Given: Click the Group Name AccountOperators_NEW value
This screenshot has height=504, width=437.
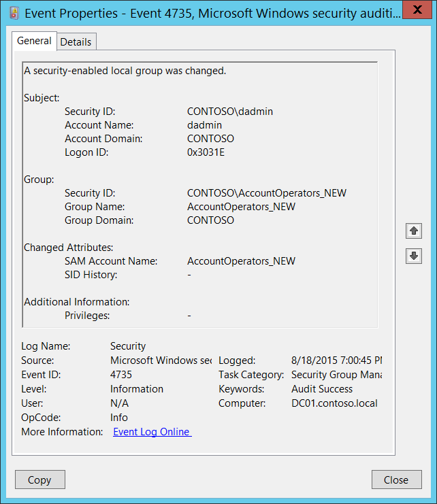Looking at the screenshot, I should (x=241, y=207).
